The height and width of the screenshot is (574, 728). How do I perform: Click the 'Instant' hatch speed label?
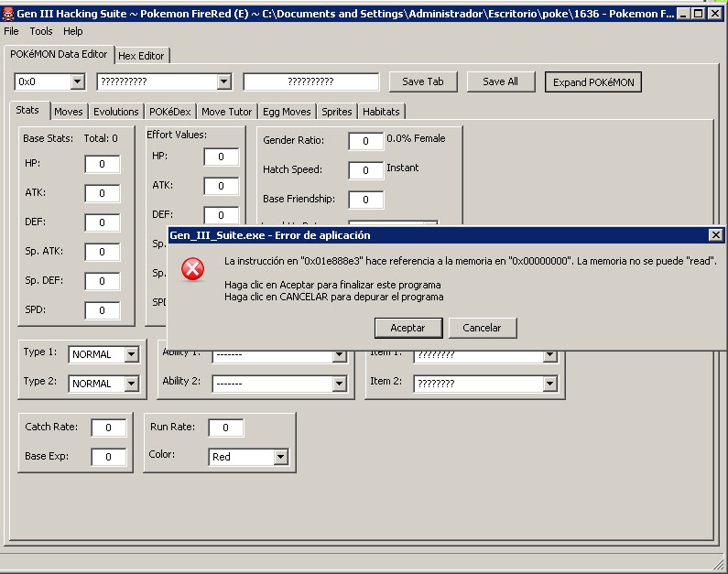tap(403, 168)
